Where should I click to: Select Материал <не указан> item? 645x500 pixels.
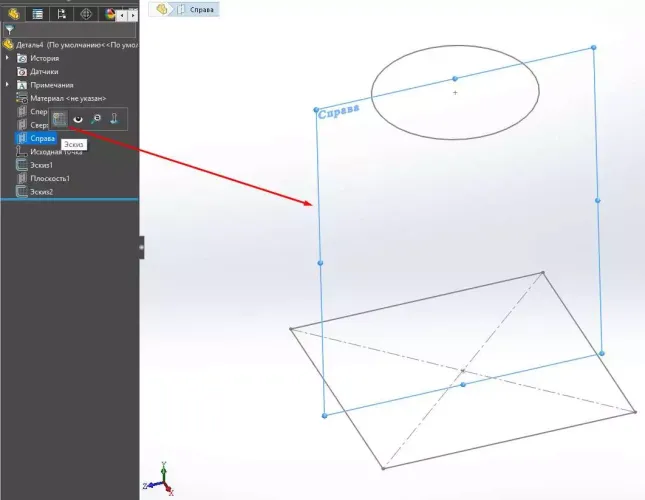coord(68,99)
